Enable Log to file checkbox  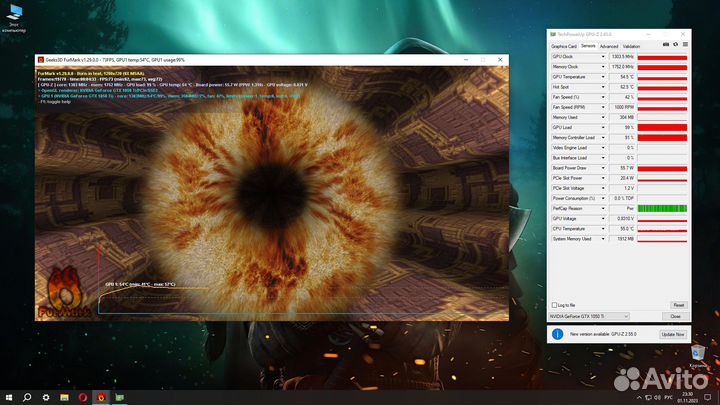(x=554, y=305)
